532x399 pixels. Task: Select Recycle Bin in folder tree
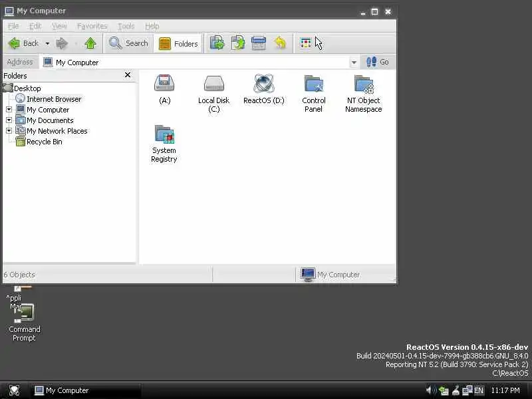[x=44, y=142]
